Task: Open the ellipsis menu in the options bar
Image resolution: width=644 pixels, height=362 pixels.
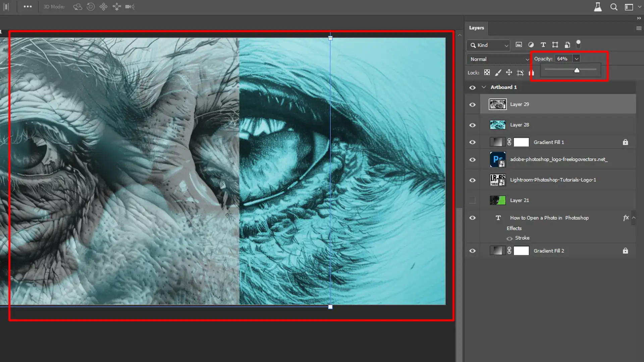Action: pos(28,7)
